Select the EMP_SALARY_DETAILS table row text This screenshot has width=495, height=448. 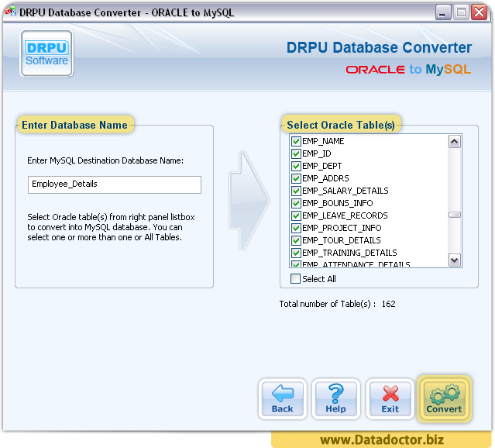point(345,191)
